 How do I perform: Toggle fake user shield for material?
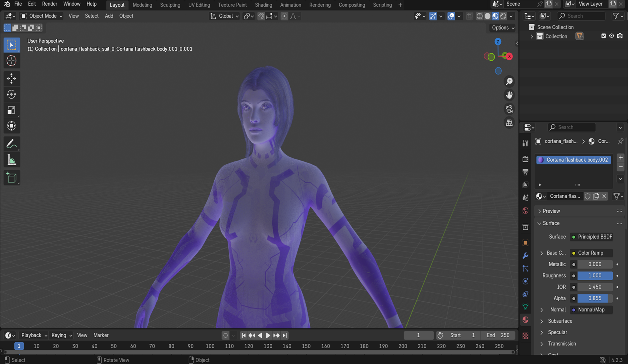pos(587,196)
